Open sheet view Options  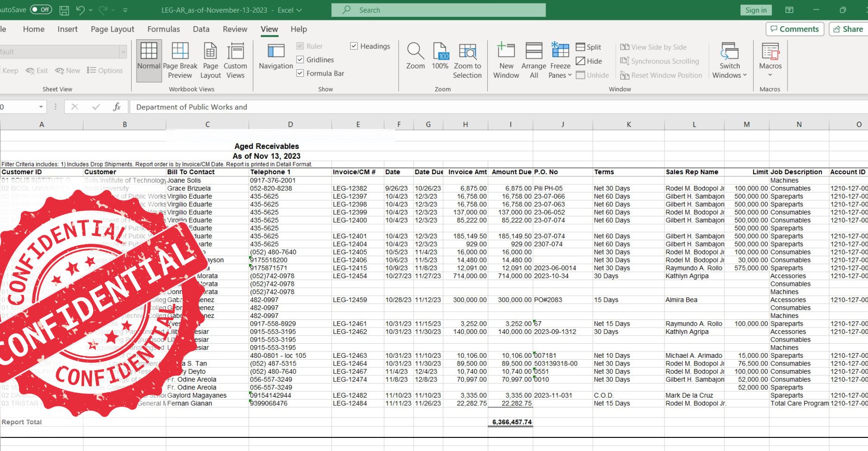pyautogui.click(x=105, y=71)
